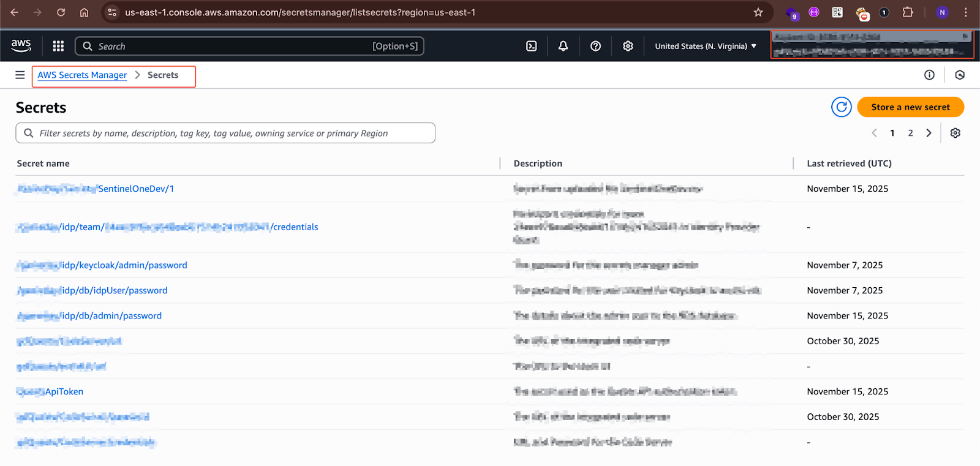This screenshot has width=980, height=466.
Task: Open console settings gear in top bar
Action: (628, 46)
